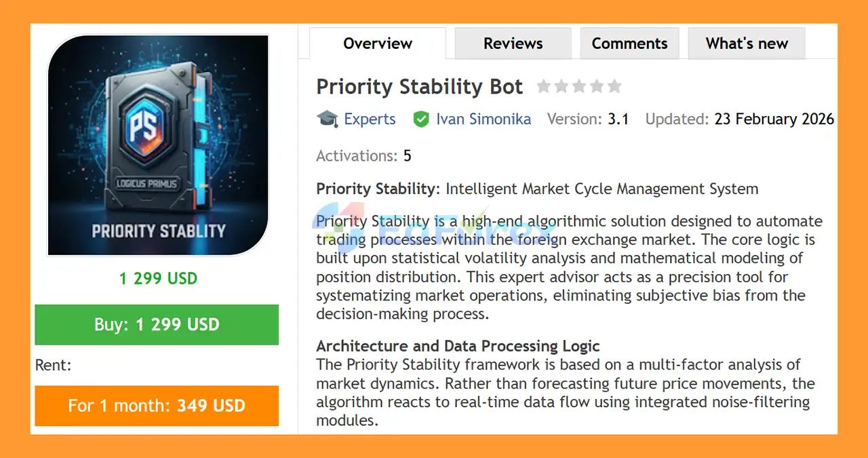Open the Comments tab
The height and width of the screenshot is (458, 868).
(629, 43)
